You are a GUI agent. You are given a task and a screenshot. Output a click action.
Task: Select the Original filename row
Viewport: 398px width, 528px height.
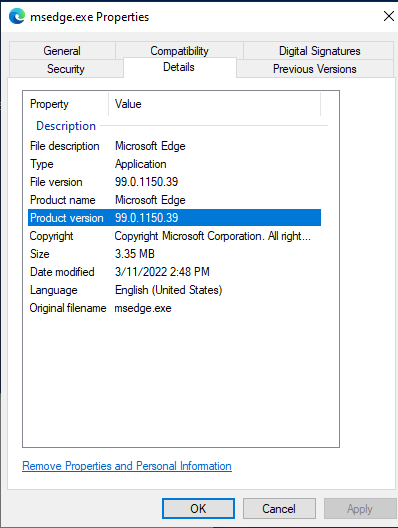pyautogui.click(x=174, y=308)
